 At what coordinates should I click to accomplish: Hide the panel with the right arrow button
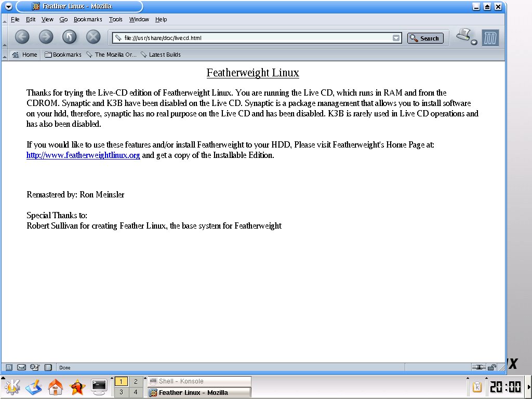[x=529, y=387]
